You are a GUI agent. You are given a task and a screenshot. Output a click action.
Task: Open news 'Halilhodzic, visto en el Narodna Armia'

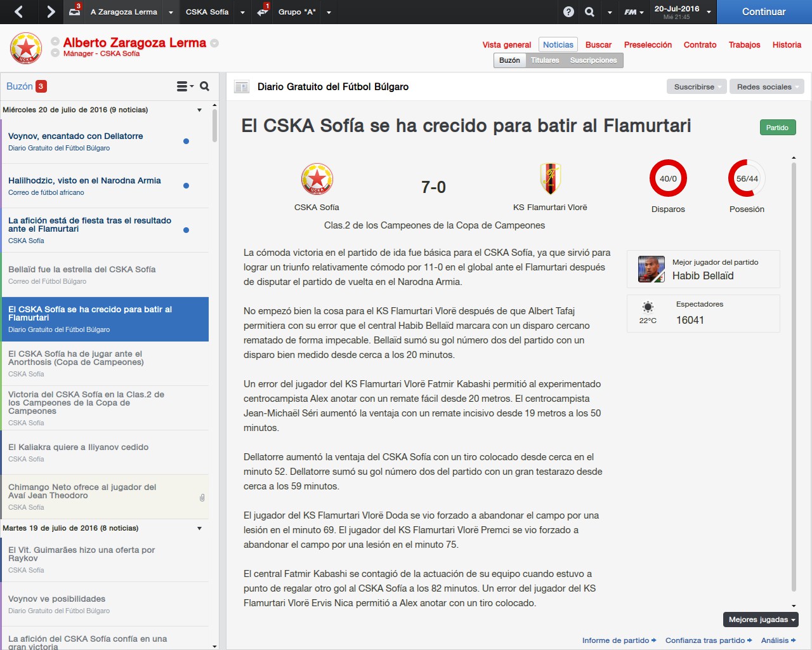105,186
